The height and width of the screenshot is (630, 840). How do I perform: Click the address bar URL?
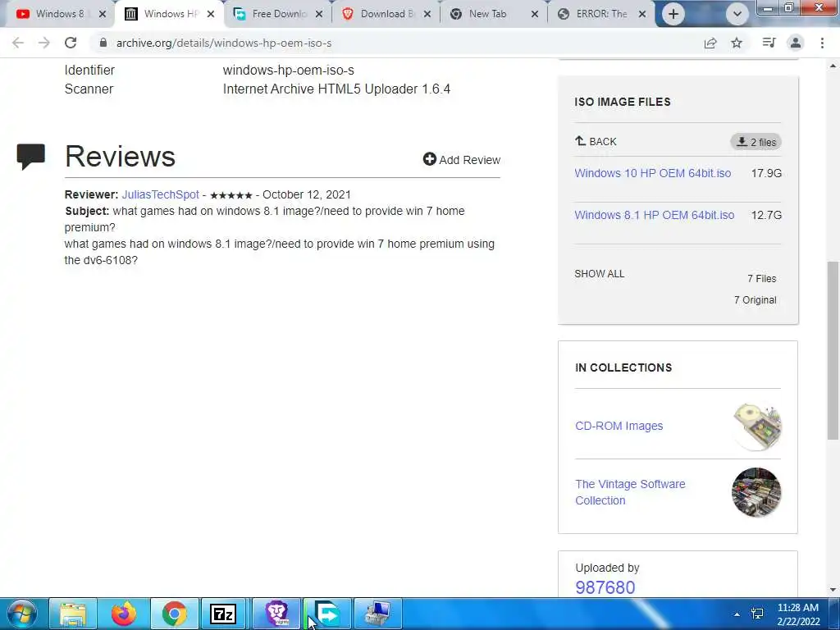pyautogui.click(x=224, y=43)
